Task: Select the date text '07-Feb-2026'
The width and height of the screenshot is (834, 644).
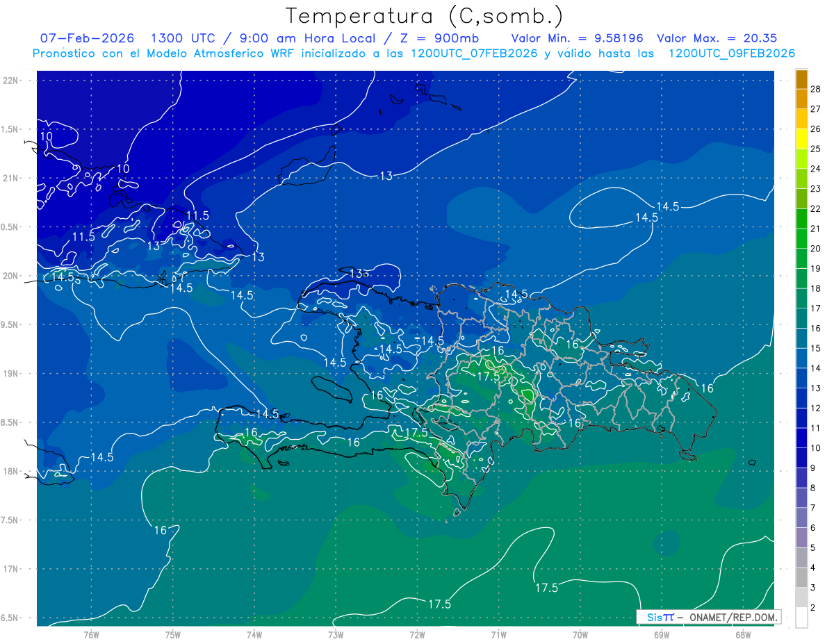Action: point(87,38)
